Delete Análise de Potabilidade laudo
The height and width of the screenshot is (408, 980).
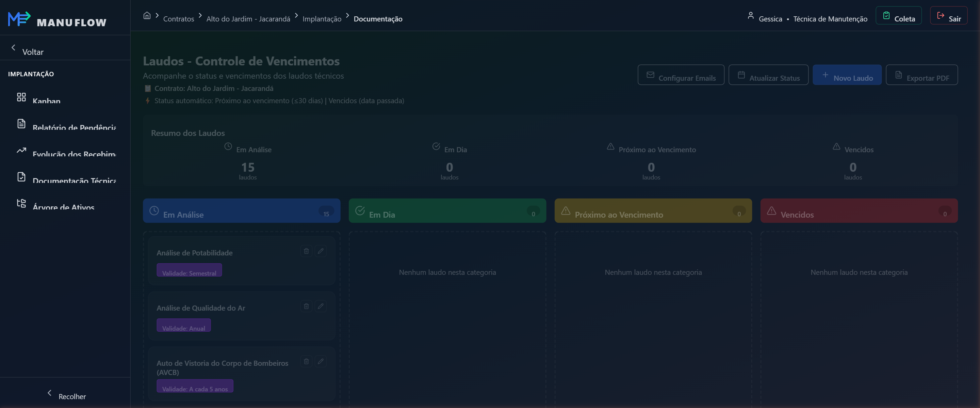pos(306,251)
